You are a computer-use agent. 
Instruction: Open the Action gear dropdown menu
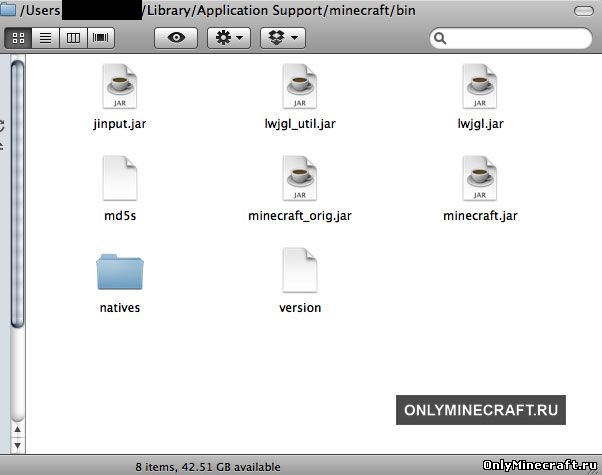tap(230, 37)
